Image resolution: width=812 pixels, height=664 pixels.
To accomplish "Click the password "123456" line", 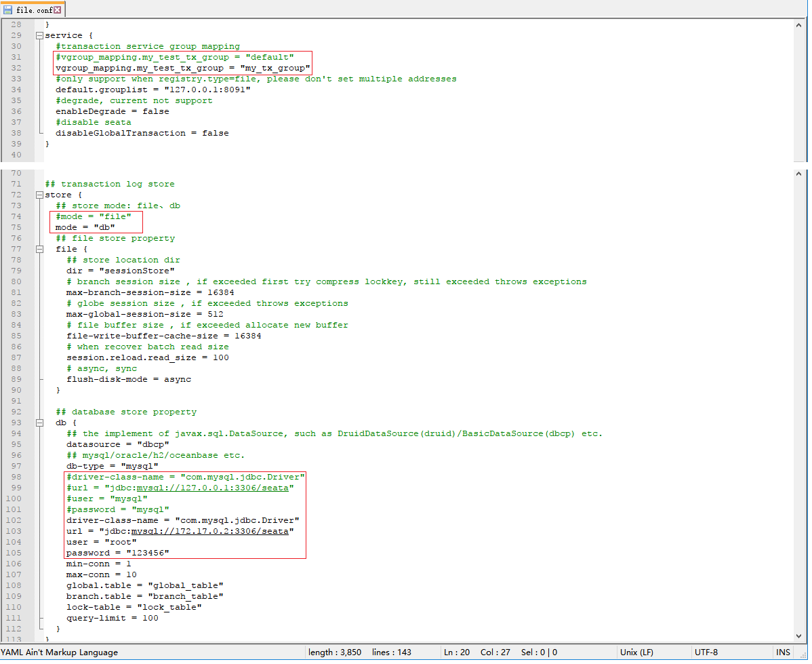I will tap(117, 553).
